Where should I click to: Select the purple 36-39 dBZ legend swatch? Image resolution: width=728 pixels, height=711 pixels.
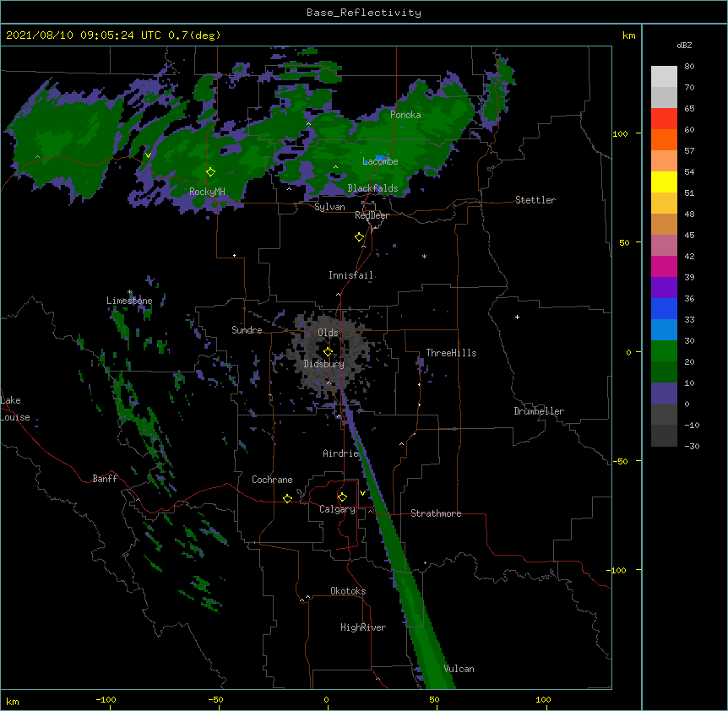click(664, 288)
